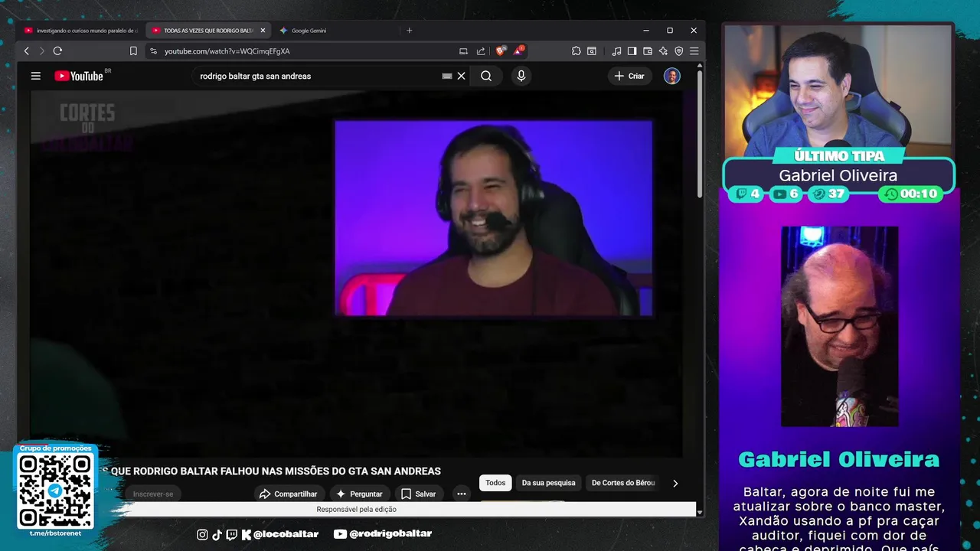The image size is (980, 551).
Task: Click the Compartilhar share button
Action: coord(288,494)
